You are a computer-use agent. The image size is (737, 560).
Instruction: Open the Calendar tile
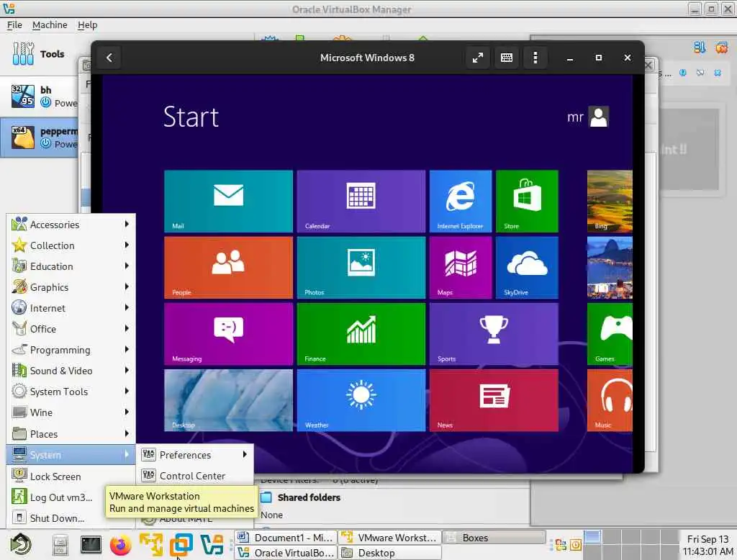point(361,202)
